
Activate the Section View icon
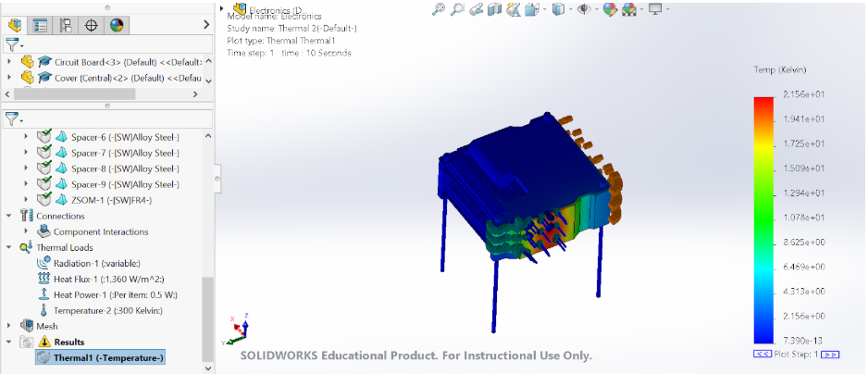494,9
